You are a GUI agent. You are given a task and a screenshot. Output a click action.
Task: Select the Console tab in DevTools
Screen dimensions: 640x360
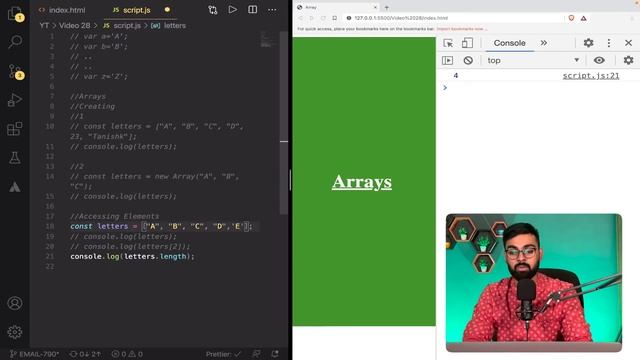click(509, 43)
